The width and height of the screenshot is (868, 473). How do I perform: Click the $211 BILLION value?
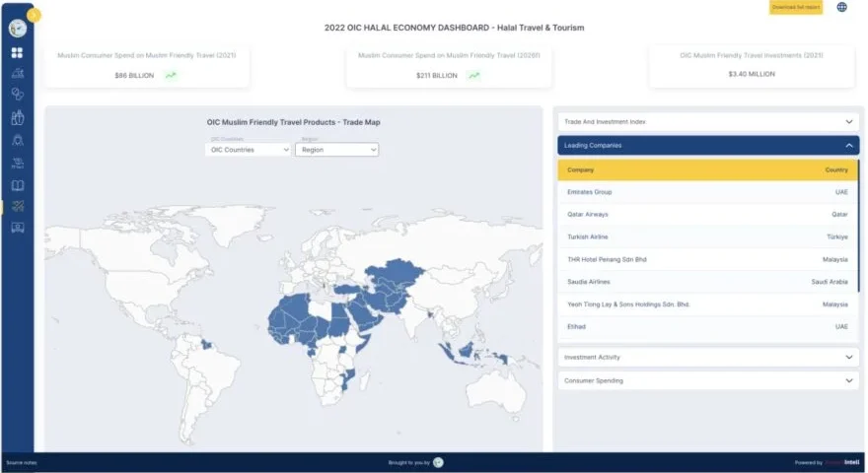click(x=437, y=75)
